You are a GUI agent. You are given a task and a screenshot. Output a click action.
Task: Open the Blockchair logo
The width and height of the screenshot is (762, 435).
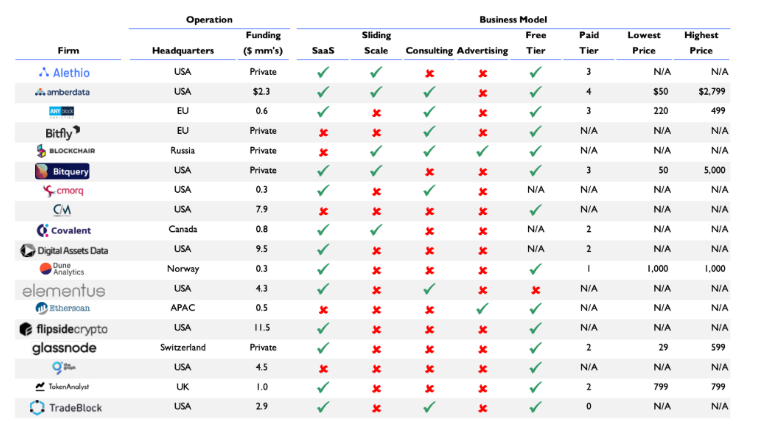63,151
